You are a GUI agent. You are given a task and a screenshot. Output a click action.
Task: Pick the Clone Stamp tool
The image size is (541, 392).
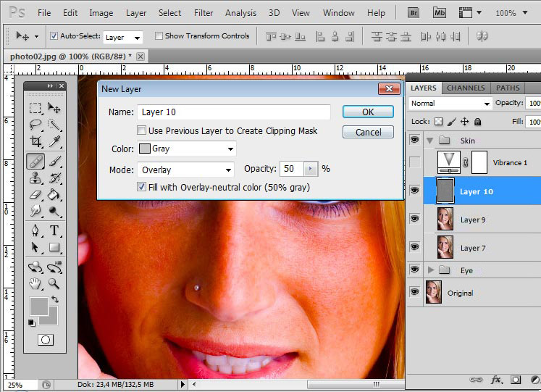coord(34,178)
